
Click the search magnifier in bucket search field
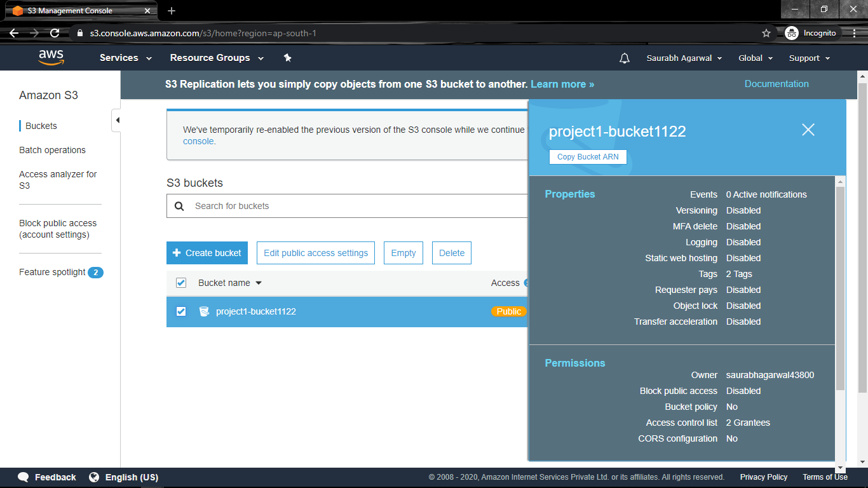click(x=179, y=206)
